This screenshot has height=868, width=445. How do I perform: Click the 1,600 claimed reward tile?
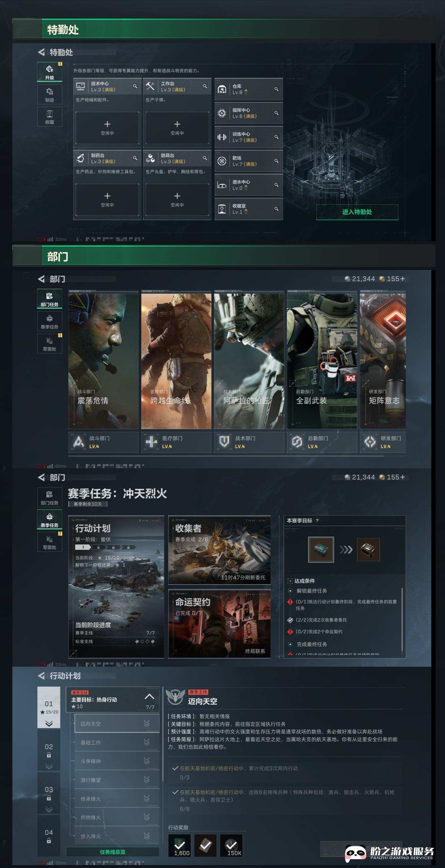tap(180, 846)
